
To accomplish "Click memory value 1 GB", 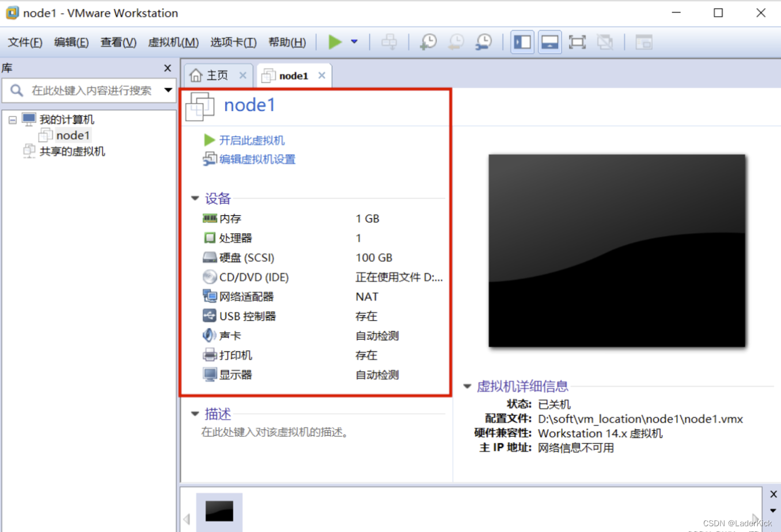I will [x=367, y=219].
